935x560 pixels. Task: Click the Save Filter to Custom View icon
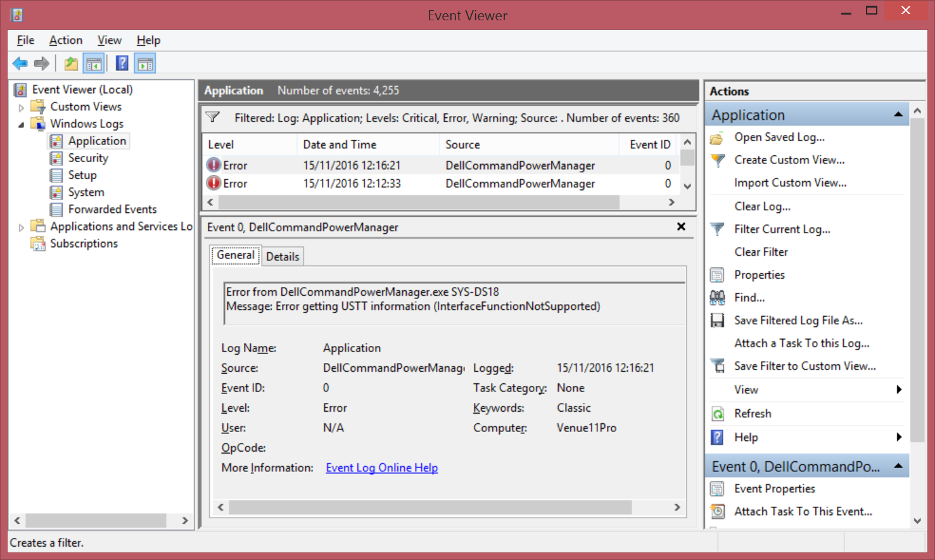717,366
